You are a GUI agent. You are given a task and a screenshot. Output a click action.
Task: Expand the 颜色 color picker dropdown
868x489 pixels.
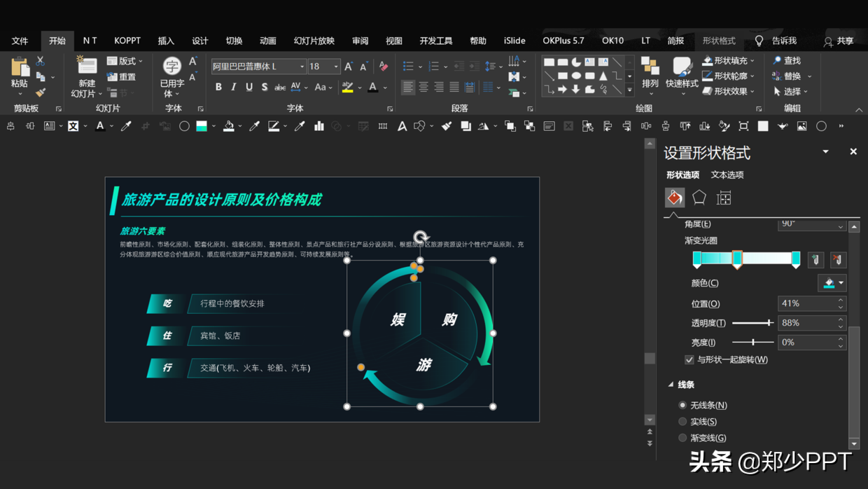841,283
